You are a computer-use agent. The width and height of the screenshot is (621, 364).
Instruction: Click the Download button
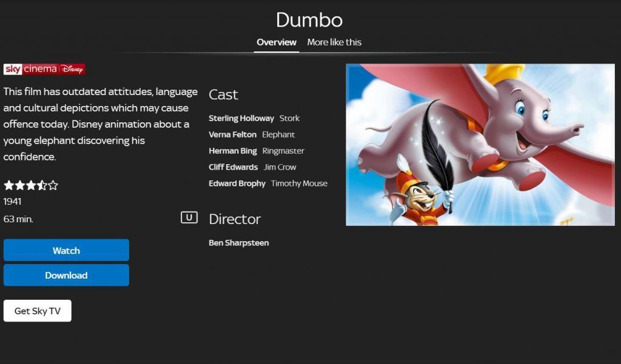(66, 275)
